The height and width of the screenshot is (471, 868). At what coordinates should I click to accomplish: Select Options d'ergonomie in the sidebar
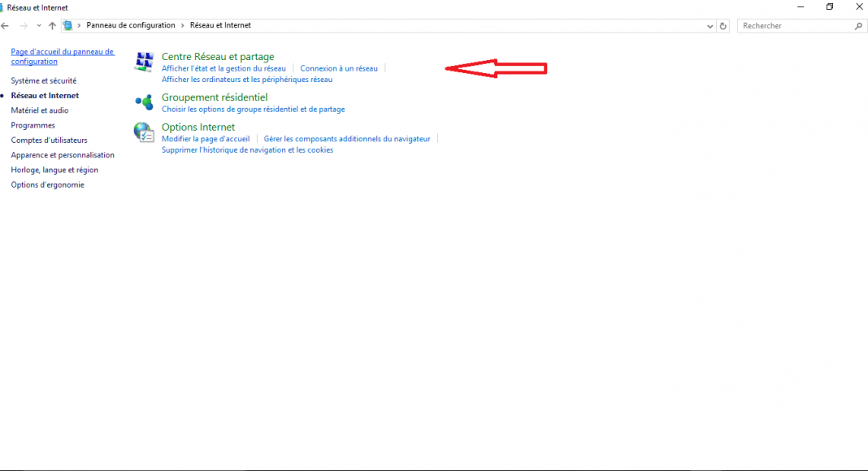48,185
